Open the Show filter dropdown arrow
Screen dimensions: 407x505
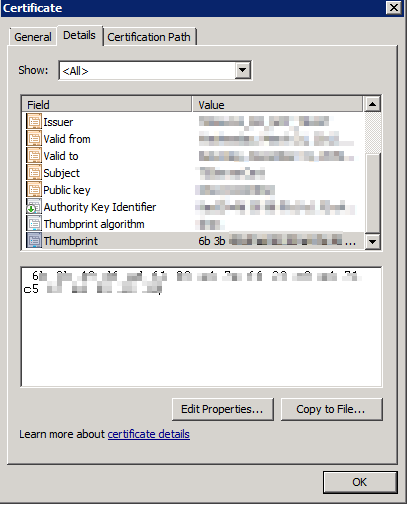pos(243,70)
